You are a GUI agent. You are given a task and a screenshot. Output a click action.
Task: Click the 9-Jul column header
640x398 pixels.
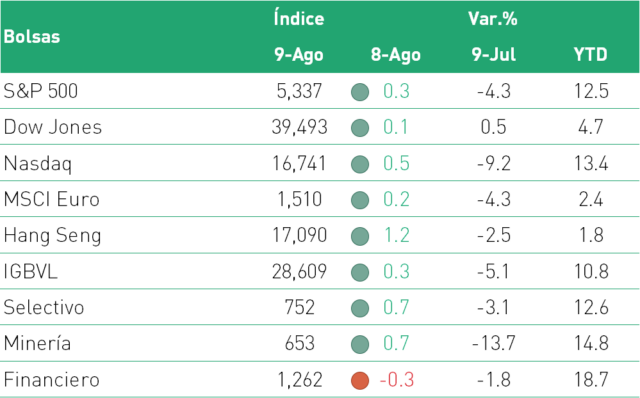(493, 54)
